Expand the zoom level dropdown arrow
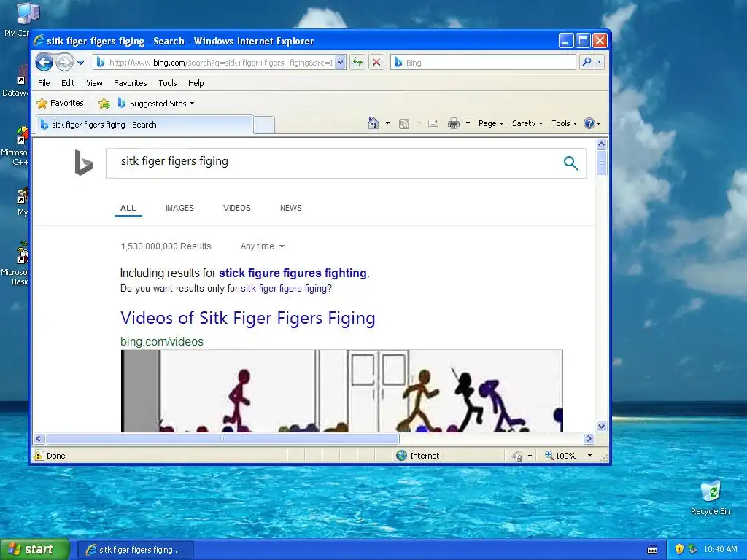Image resolution: width=747 pixels, height=560 pixels. click(x=589, y=456)
